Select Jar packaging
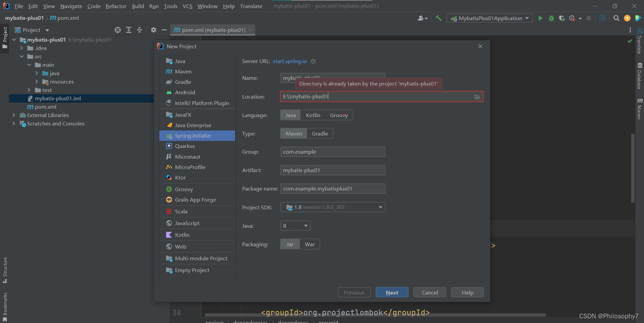Image resolution: width=644 pixels, height=323 pixels. tap(290, 244)
